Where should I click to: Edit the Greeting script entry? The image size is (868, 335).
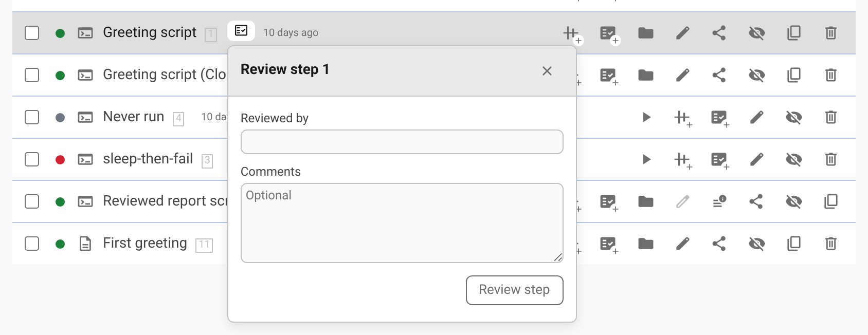[x=683, y=33]
